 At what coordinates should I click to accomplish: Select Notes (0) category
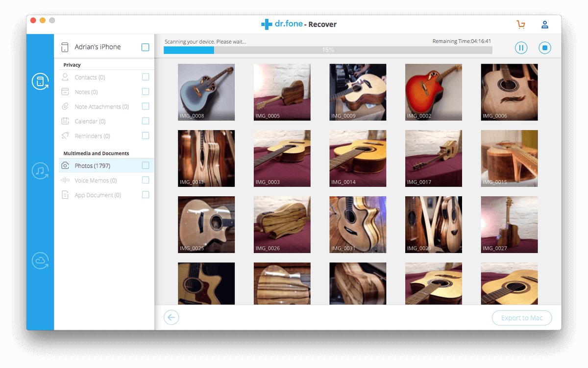pyautogui.click(x=106, y=92)
